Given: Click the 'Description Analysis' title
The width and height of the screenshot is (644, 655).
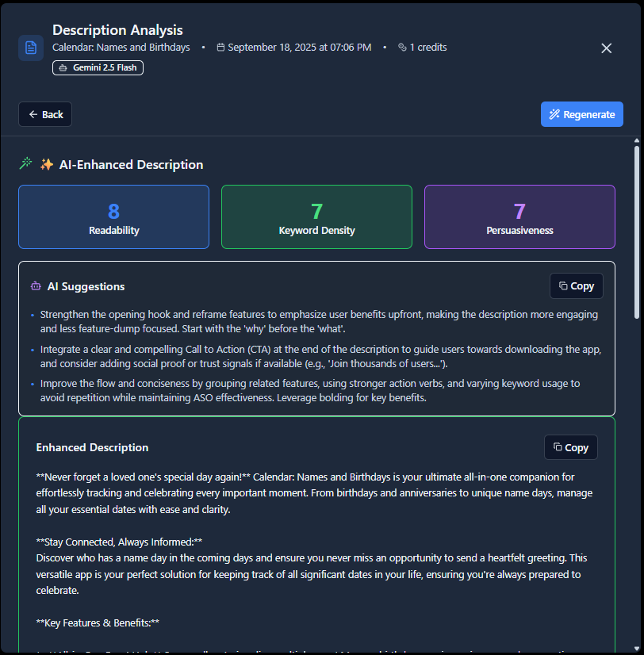Looking at the screenshot, I should click(117, 30).
